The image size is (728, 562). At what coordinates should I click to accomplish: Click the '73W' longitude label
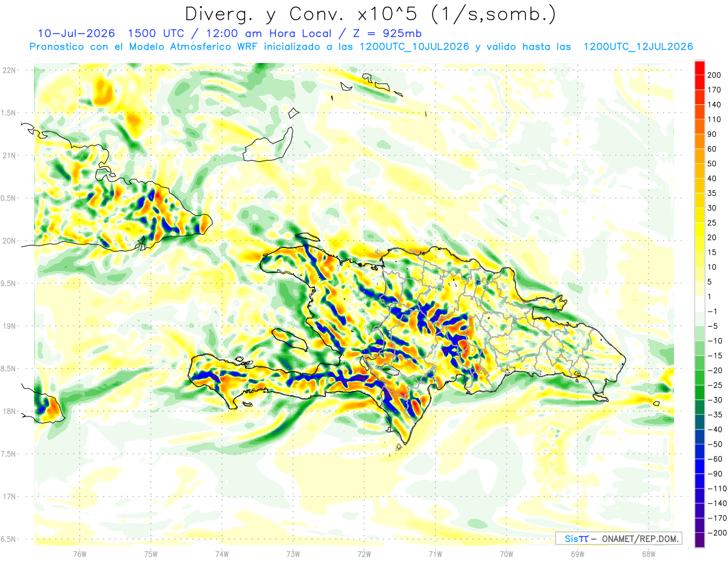tap(293, 554)
